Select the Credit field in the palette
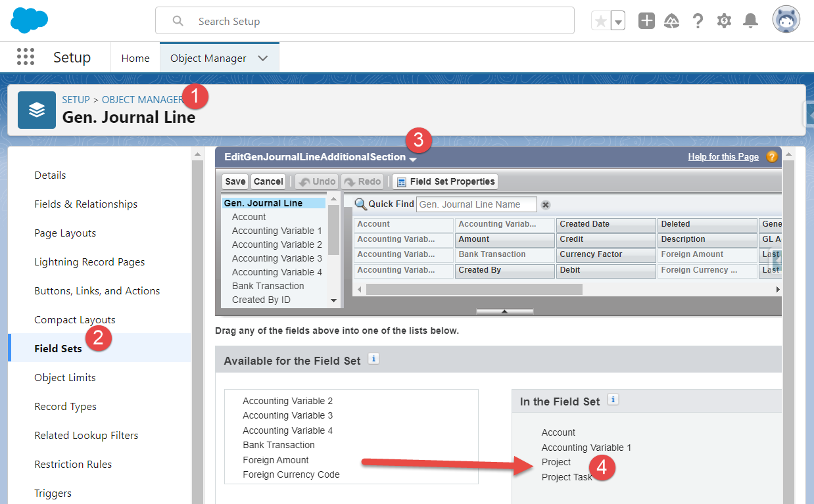This screenshot has height=504, width=814. tap(606, 239)
